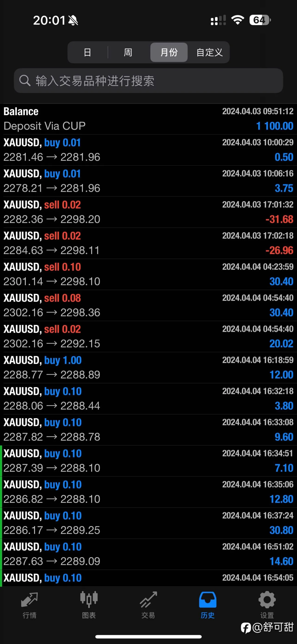Screen dimensions: 297x644
Task: Switch to the 日 day period tab
Action: (x=87, y=52)
